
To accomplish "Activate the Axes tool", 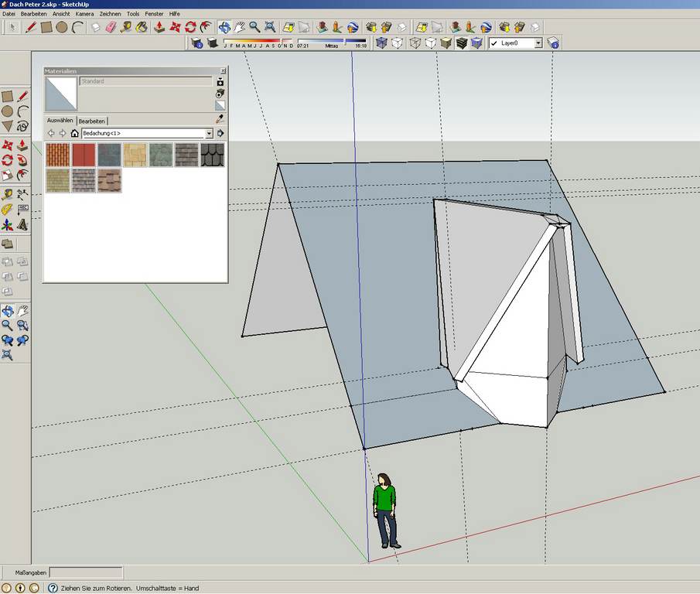I will (8, 224).
